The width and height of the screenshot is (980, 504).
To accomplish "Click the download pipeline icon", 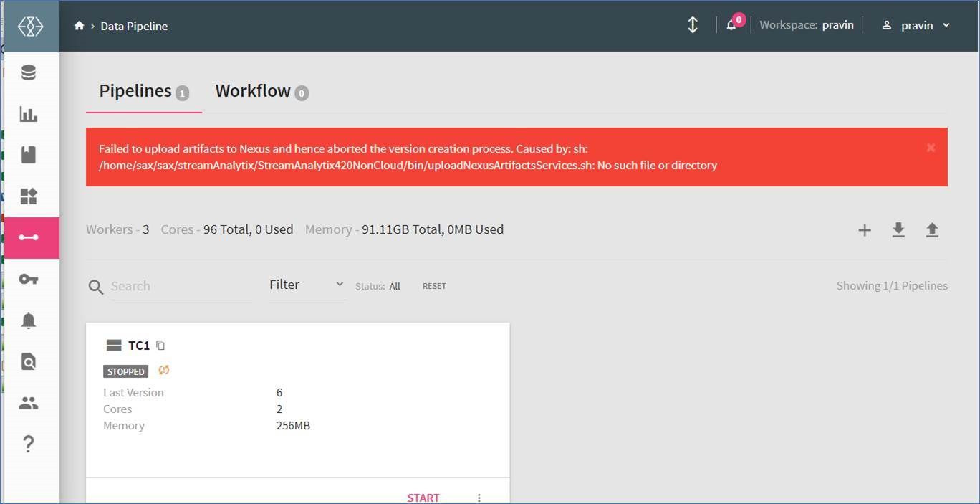I will [x=898, y=230].
